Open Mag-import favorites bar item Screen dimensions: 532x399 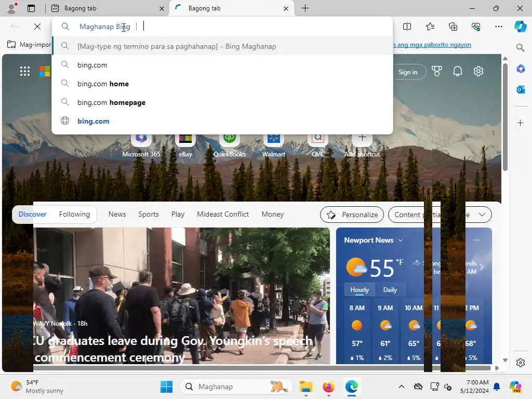click(29, 45)
